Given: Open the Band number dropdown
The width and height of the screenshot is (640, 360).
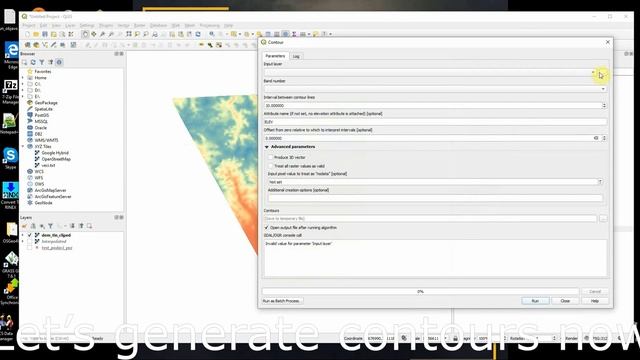Looking at the screenshot, I should point(603,89).
